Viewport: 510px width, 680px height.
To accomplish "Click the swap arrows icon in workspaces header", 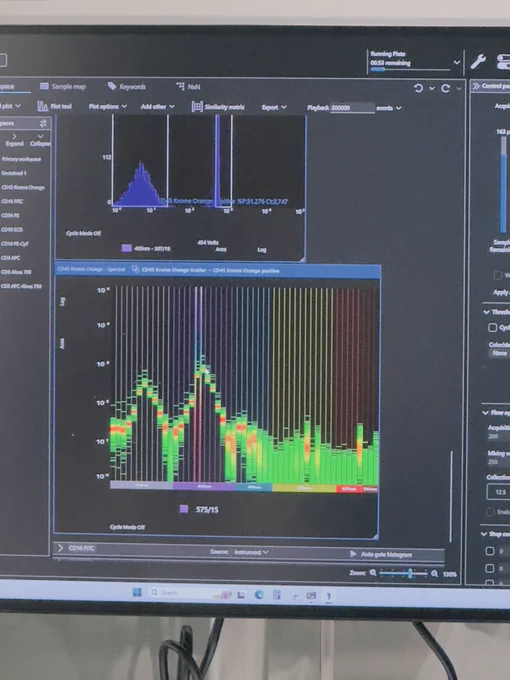I will [x=43, y=124].
